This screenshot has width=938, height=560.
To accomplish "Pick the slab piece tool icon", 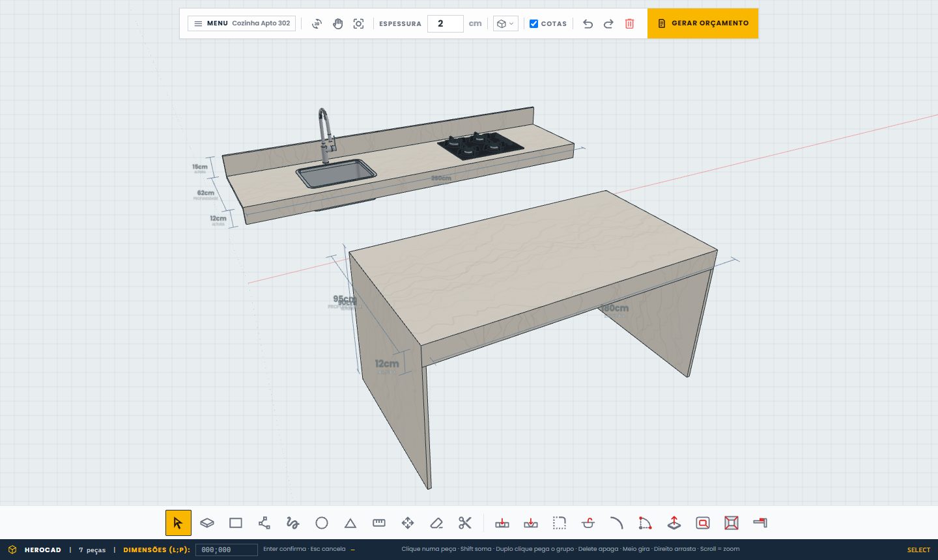I will point(207,523).
